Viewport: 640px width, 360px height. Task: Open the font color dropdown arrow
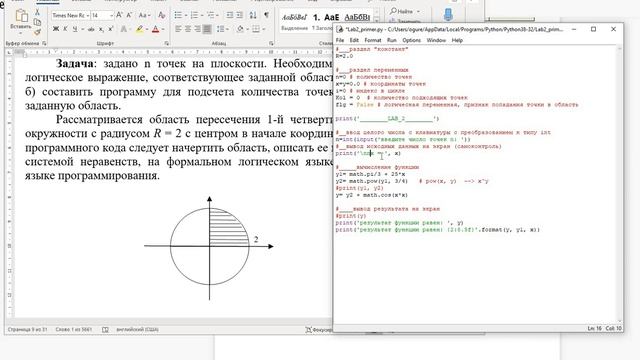[x=162, y=29]
